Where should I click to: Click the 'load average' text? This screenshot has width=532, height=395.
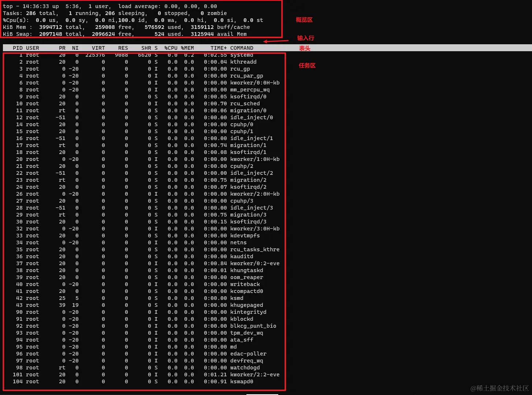tap(139, 6)
